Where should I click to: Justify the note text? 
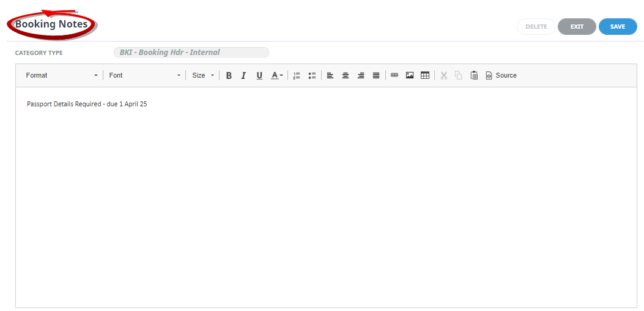[376, 76]
